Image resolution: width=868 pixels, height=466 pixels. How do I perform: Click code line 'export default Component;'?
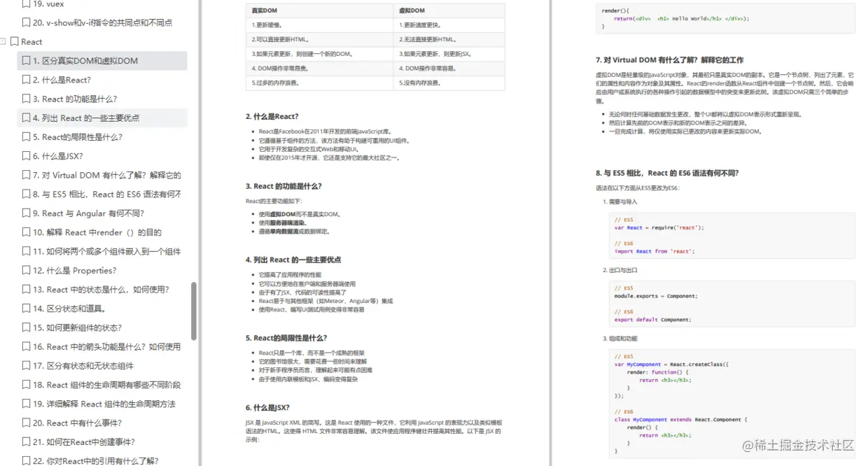(x=652, y=320)
